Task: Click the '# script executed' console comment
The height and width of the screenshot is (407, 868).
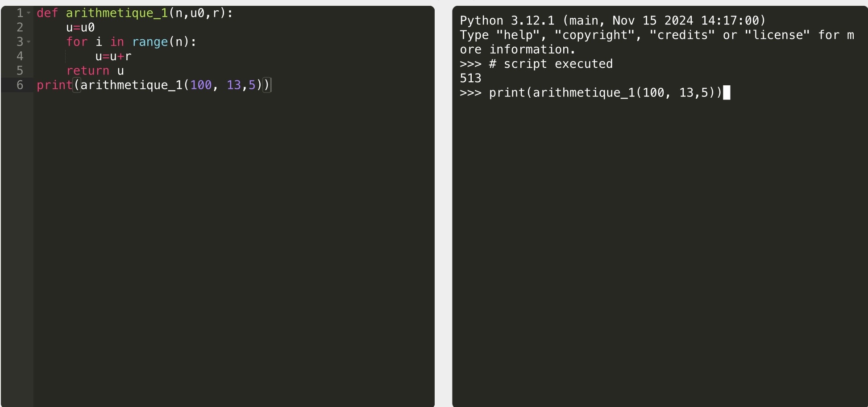Action: click(x=551, y=64)
